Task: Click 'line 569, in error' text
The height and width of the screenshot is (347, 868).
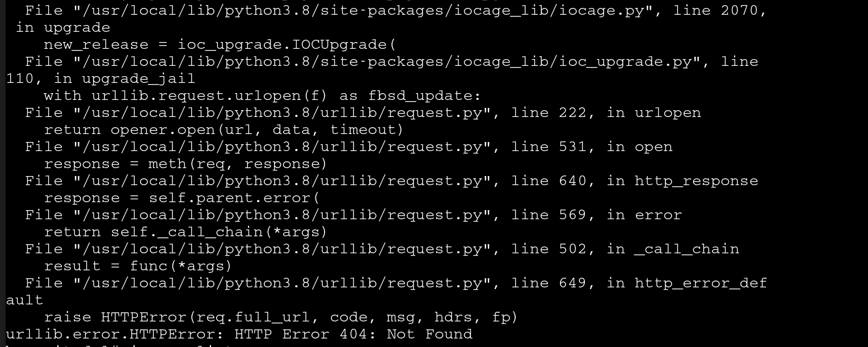Action: 596,215
